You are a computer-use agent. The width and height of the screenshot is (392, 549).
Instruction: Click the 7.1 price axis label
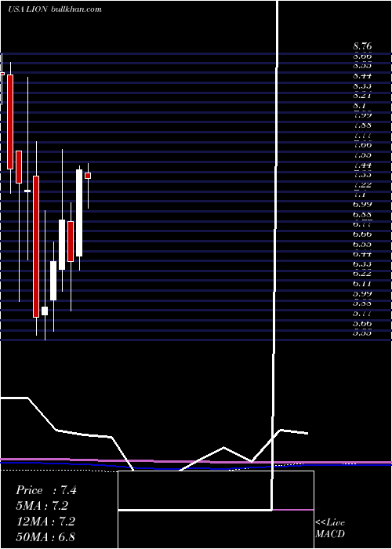(360, 195)
